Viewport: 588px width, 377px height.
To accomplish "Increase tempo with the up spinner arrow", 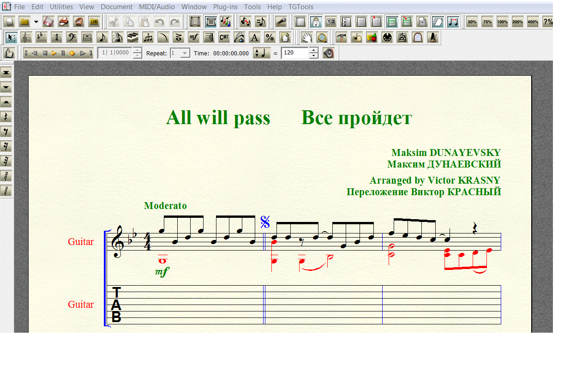I will point(314,50).
